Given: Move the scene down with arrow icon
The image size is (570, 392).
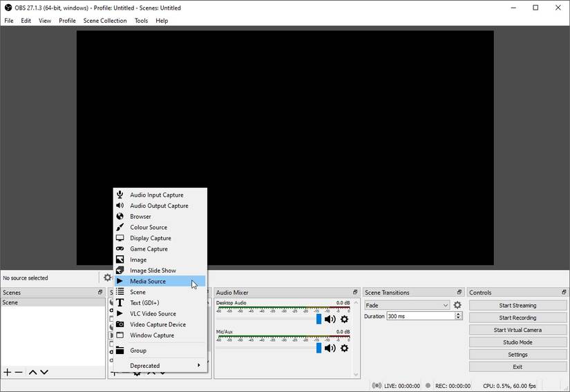Looking at the screenshot, I should pyautogui.click(x=44, y=372).
